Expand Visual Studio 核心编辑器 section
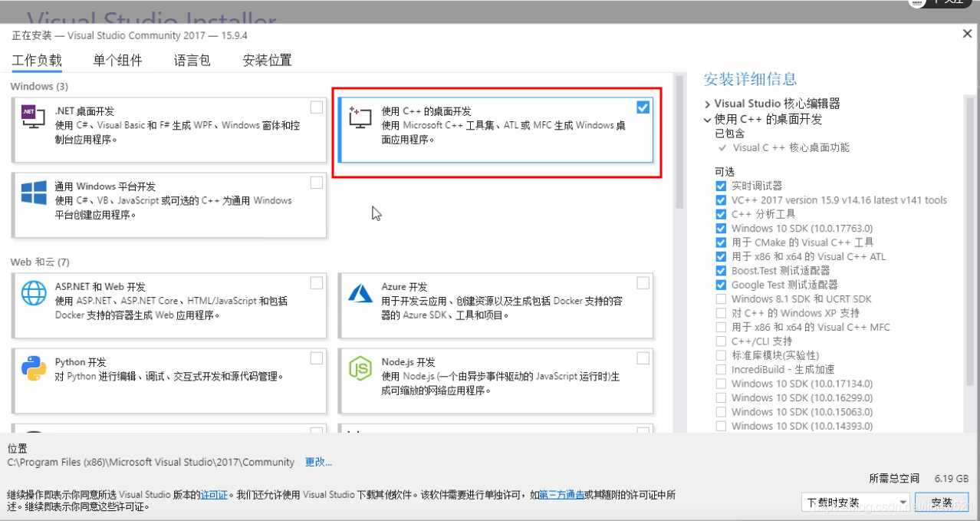This screenshot has width=980, height=521. click(707, 104)
